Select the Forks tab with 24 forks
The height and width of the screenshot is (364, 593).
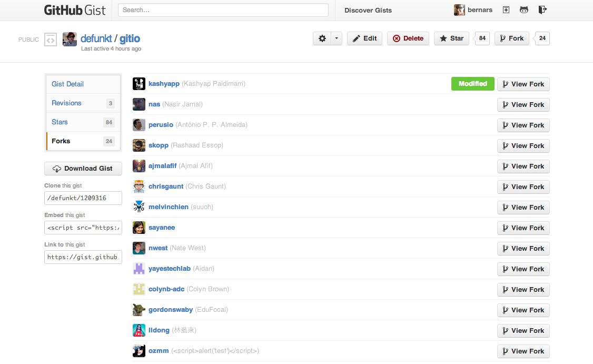[x=61, y=141]
